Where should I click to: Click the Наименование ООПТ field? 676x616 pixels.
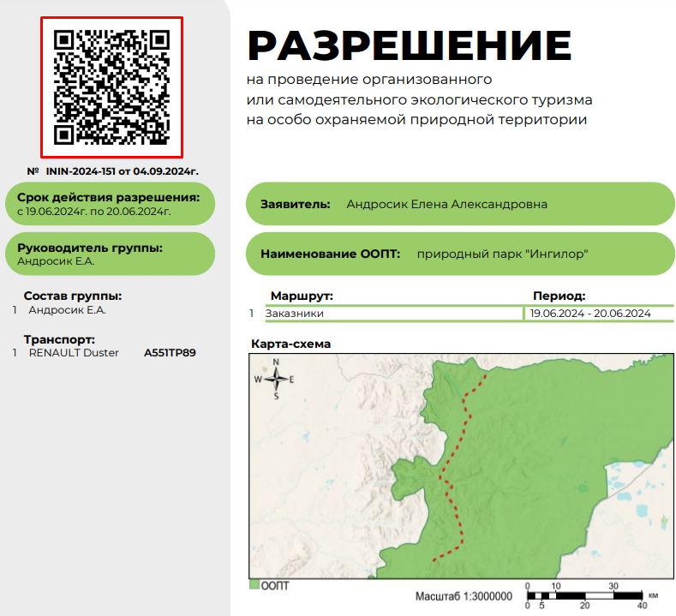pos(460,254)
